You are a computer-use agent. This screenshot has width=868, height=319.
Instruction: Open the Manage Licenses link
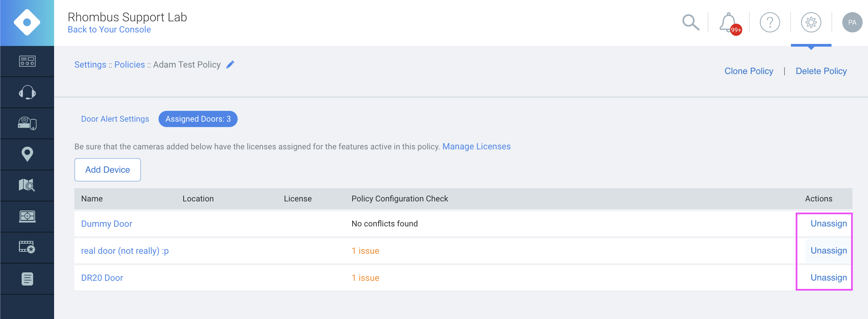click(476, 146)
